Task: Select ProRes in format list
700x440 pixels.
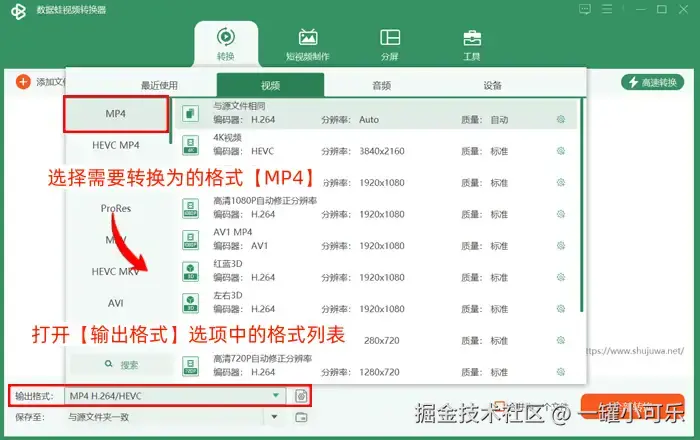Action: [116, 208]
